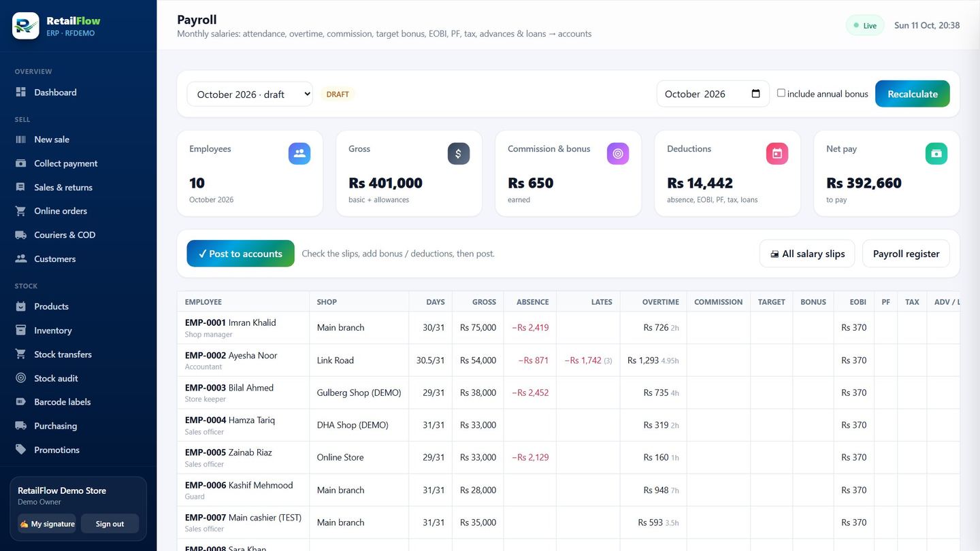980x551 pixels.
Task: Open the month picker calendar icon
Action: [x=755, y=94]
